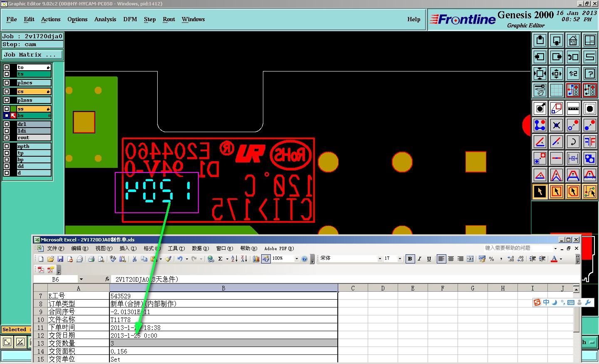Open the Genesis Help menu button
Screen dimensions: 599x364
(x=414, y=19)
